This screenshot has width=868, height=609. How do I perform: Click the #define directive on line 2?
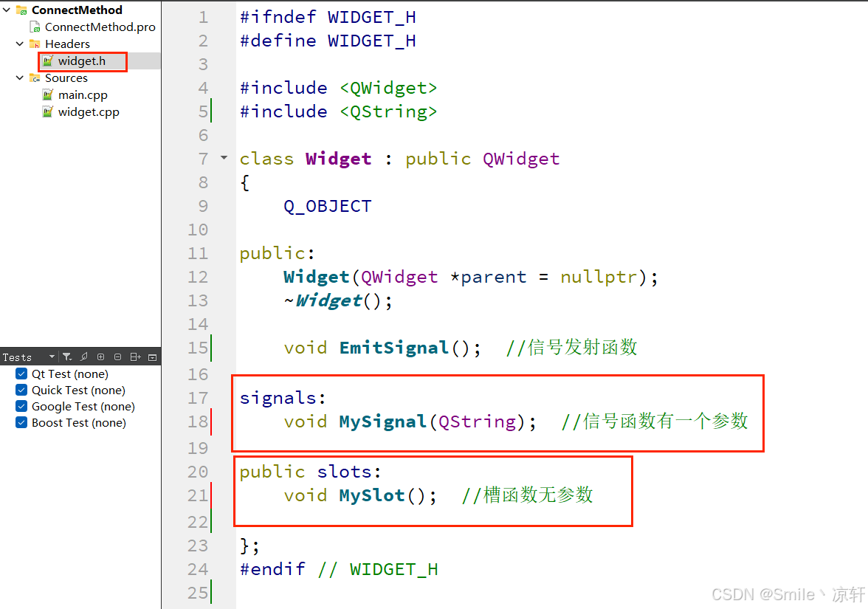(278, 41)
